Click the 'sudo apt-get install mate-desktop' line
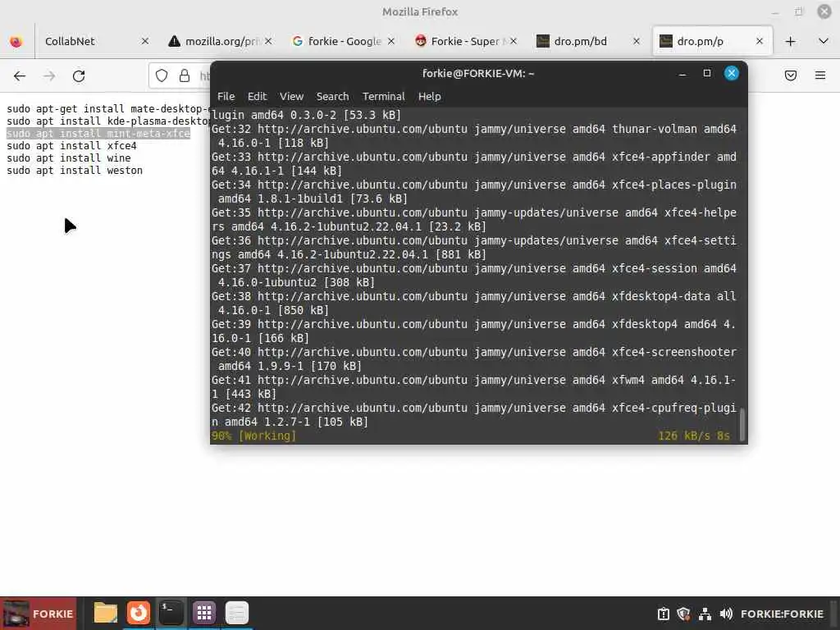 107,109
